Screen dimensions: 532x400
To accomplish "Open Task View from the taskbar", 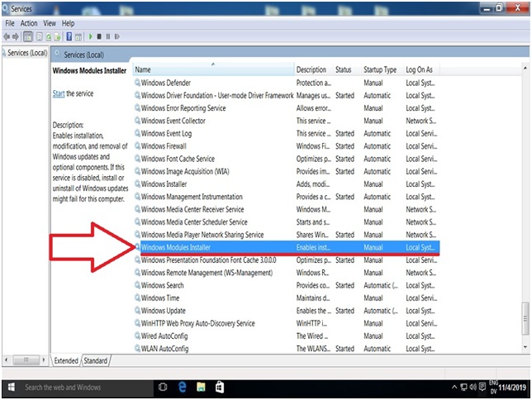I will click(x=163, y=387).
